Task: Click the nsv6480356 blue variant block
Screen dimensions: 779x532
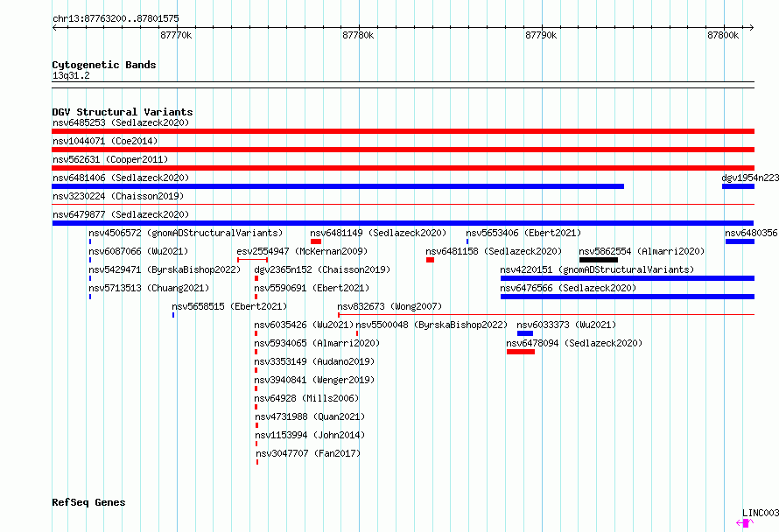Action: [740, 241]
